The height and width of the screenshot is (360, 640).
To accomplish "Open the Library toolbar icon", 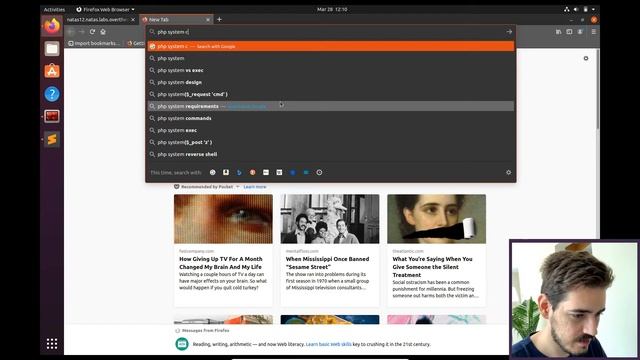I will tap(558, 31).
